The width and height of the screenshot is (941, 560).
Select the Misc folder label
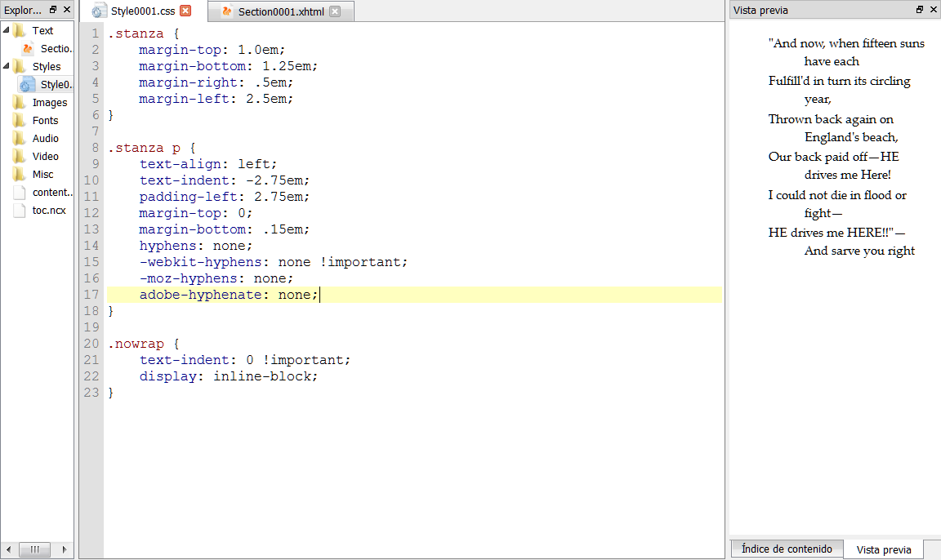(x=42, y=175)
